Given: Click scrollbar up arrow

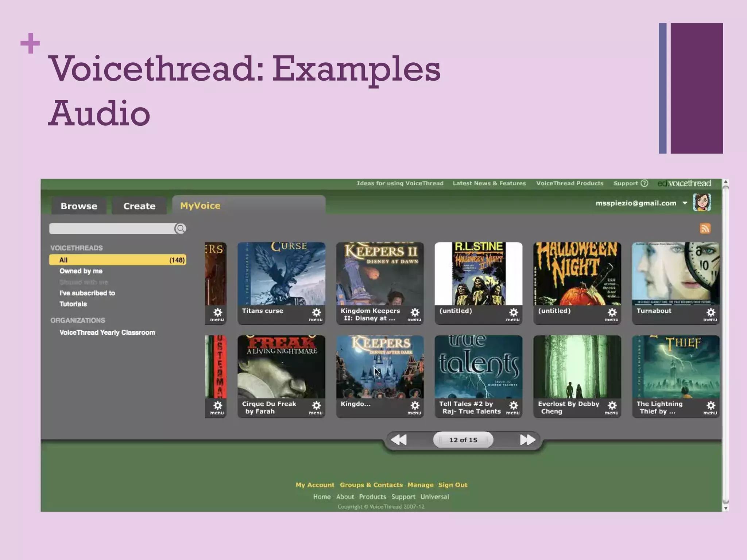Looking at the screenshot, I should point(725,182).
